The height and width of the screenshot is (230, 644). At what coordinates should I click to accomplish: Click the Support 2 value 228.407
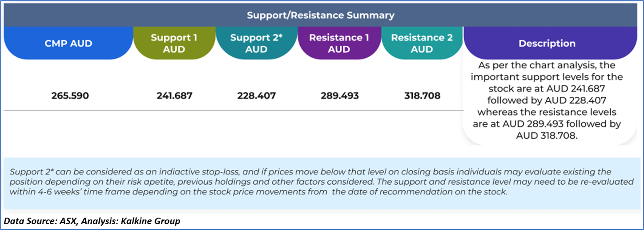point(257,95)
